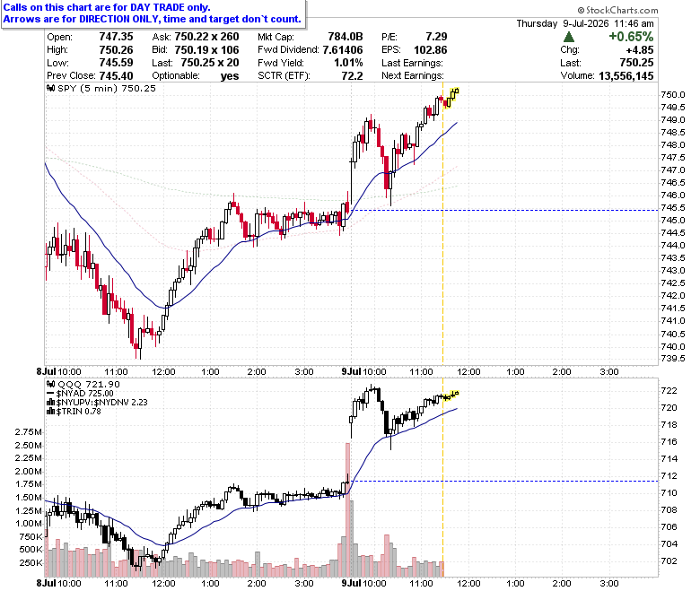The width and height of the screenshot is (700, 591).
Task: Click the candlestick icon beside QQQ label
Action: 51,384
